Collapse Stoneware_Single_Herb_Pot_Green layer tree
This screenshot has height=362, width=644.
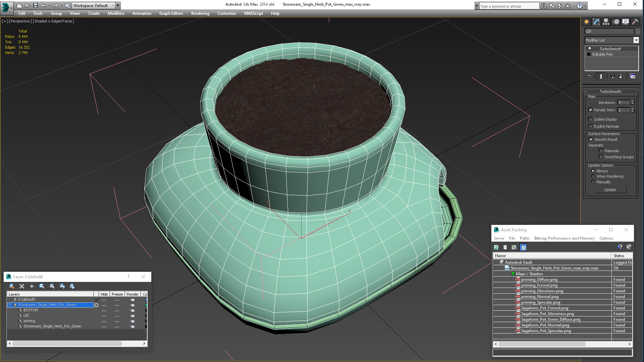pyautogui.click(x=10, y=305)
